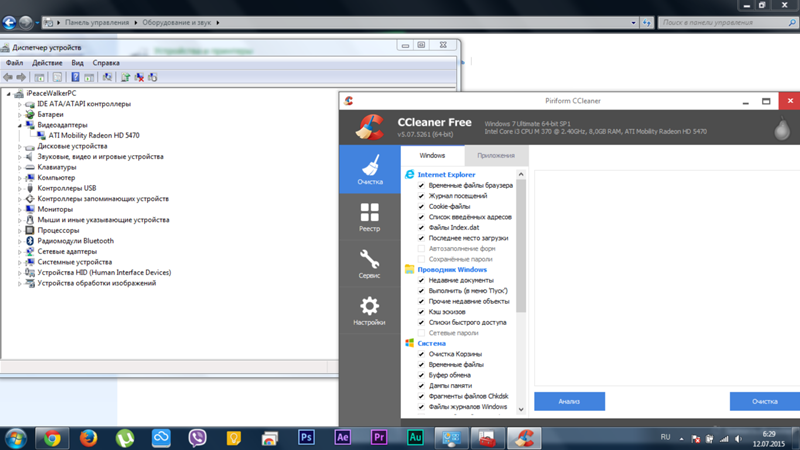Image resolution: width=800 pixels, height=450 pixels.
Task: Click the Update driver toolbar icon with green arrow
Action: pyautogui.click(x=125, y=77)
